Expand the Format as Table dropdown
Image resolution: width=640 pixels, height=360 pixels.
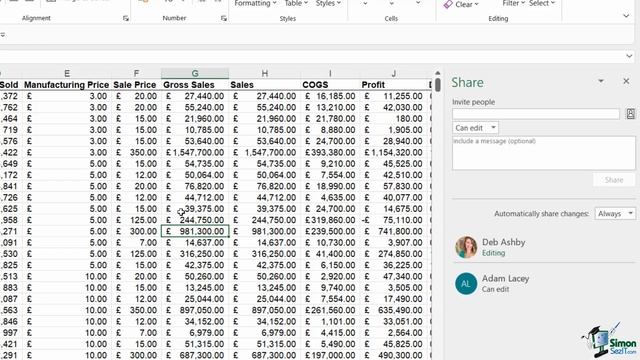point(306,3)
